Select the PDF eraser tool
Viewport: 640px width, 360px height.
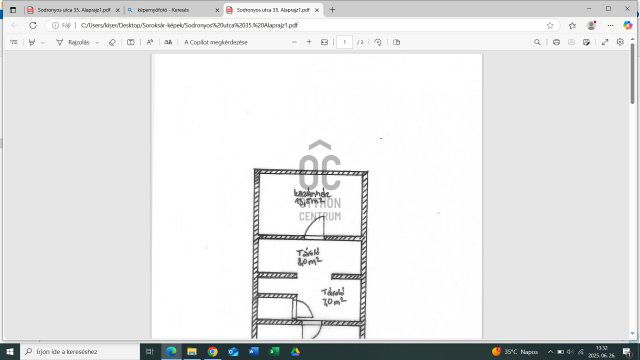(112, 42)
